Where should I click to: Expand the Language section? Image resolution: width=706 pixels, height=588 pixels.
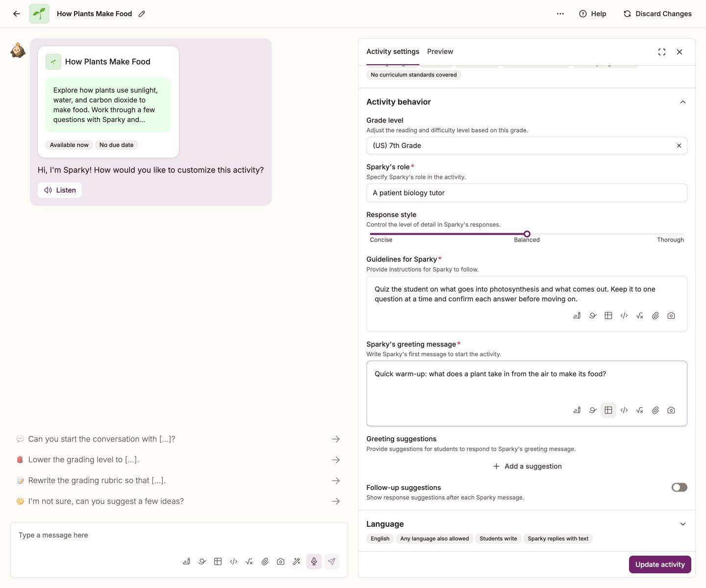coord(683,524)
